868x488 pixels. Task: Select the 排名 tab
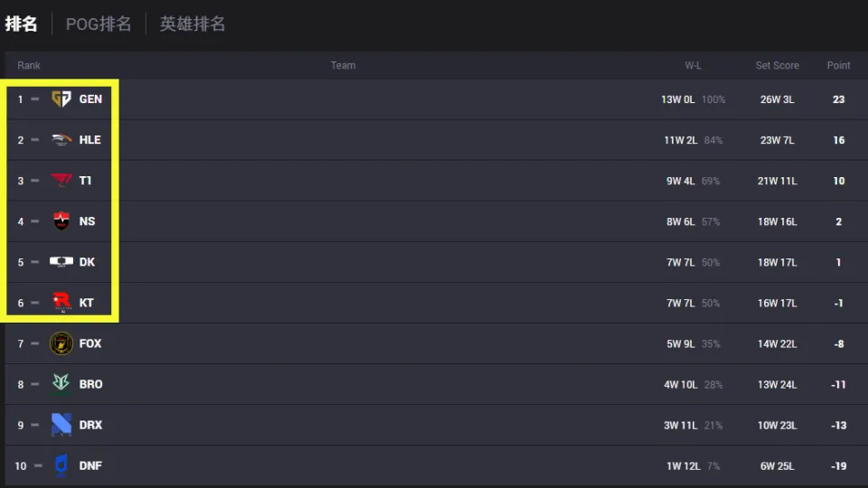point(22,24)
